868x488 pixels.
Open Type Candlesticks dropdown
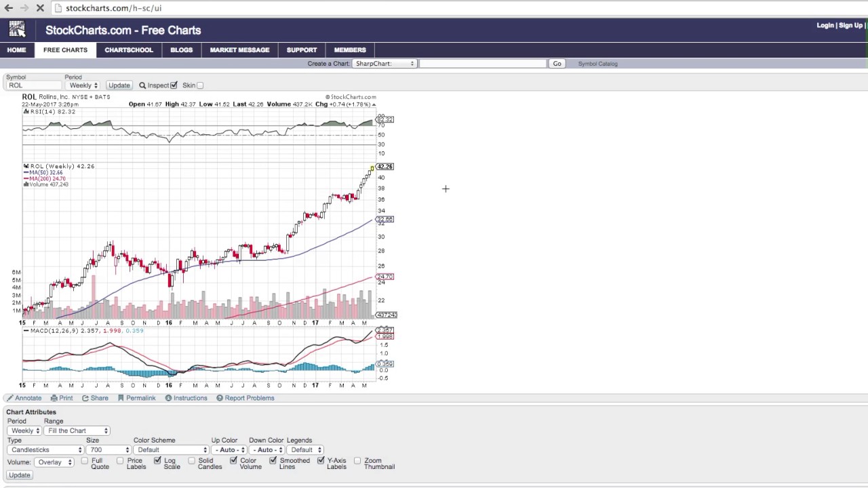click(x=46, y=449)
